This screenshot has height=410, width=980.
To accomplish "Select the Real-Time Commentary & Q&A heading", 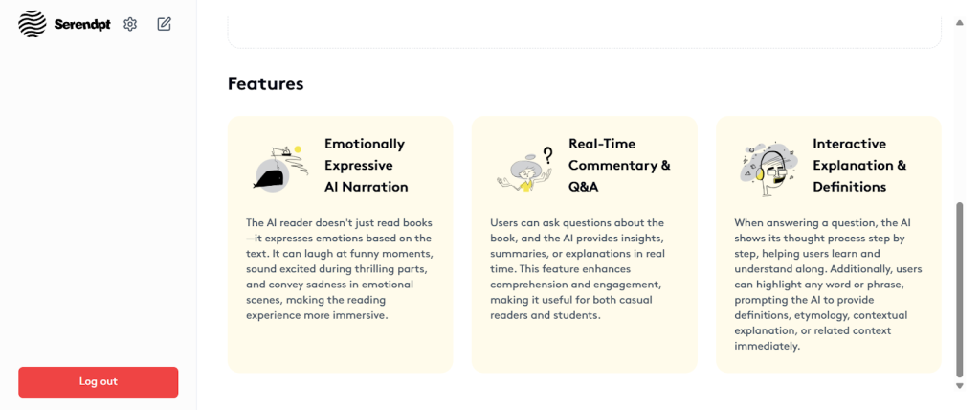I will click(x=618, y=165).
